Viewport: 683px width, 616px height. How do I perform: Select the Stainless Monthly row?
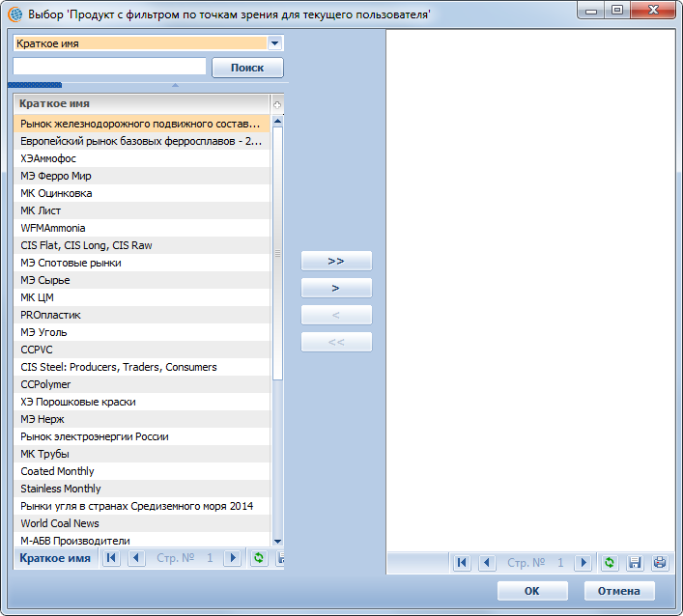point(142,489)
